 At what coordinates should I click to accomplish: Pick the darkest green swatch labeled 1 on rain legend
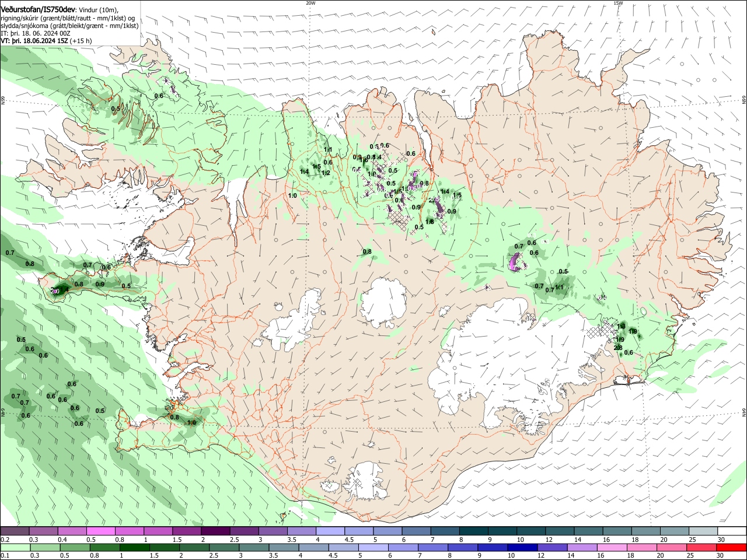(x=135, y=547)
